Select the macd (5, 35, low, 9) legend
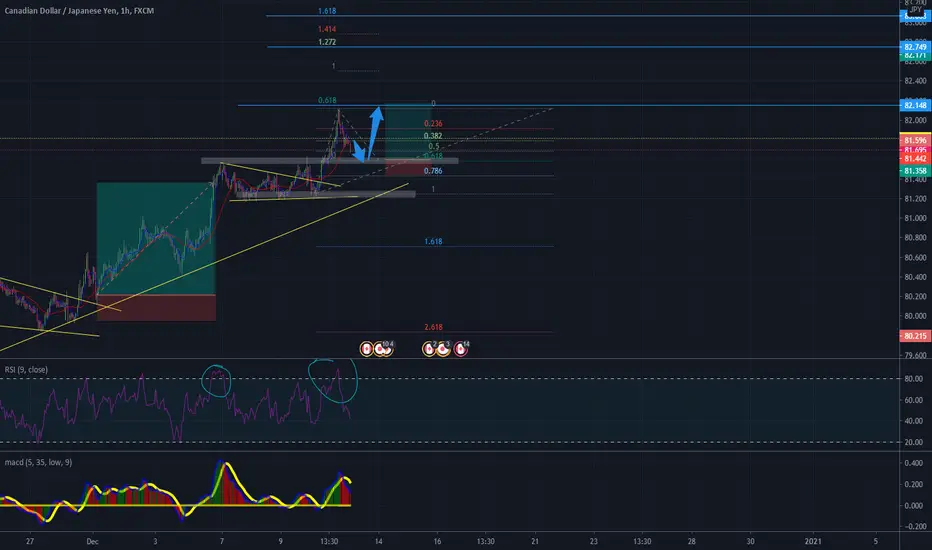Screen dimensions: 932x550 click(39, 462)
